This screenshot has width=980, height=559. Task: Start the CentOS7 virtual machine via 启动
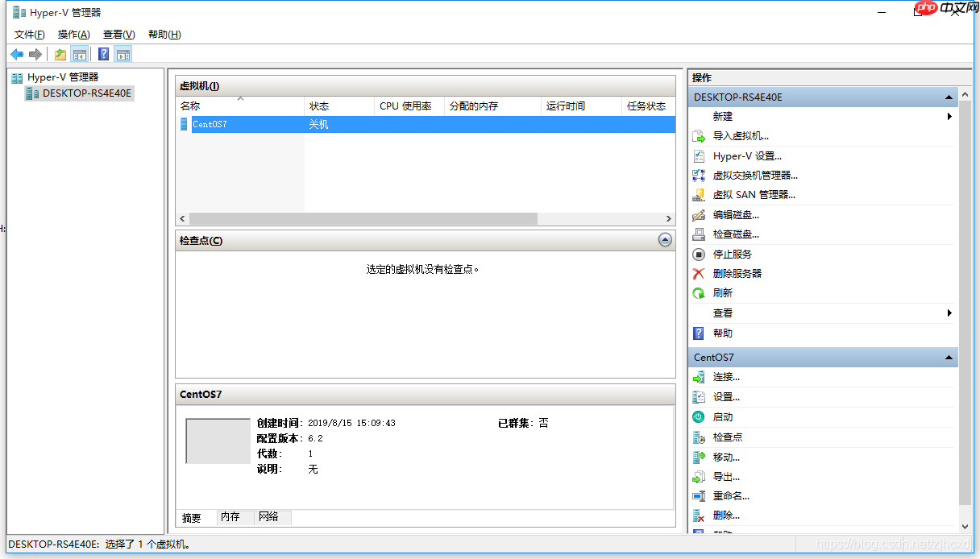coord(723,416)
